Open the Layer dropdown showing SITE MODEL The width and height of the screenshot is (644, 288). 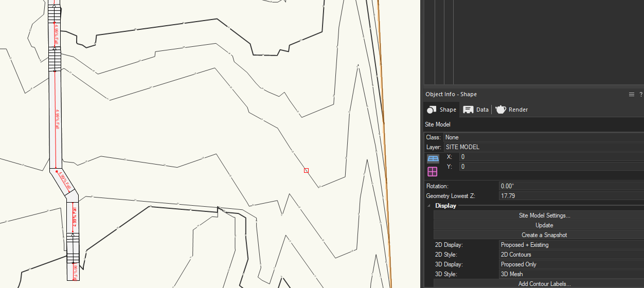click(543, 147)
